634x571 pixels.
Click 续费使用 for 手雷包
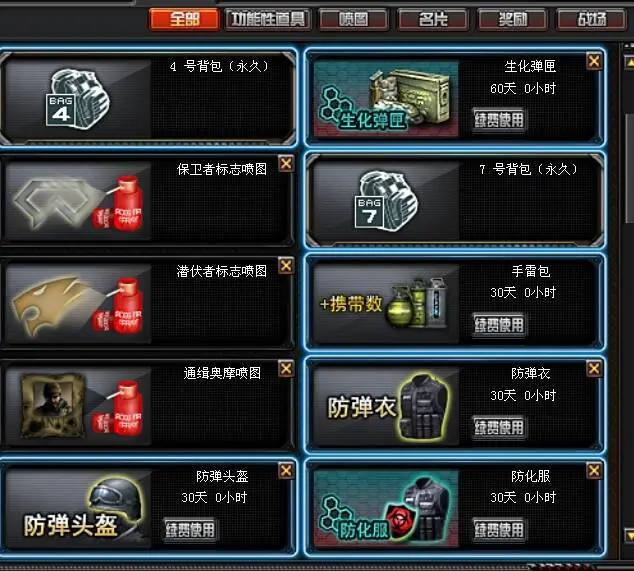[x=499, y=324]
